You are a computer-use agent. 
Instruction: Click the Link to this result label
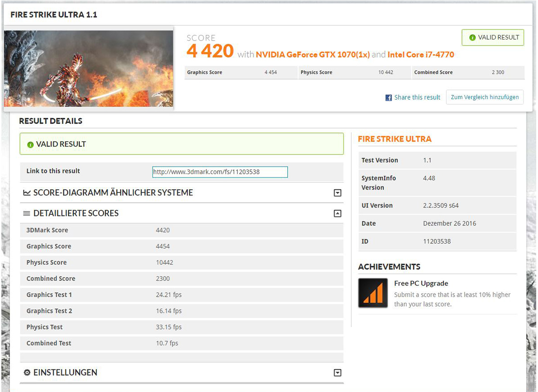tap(53, 171)
